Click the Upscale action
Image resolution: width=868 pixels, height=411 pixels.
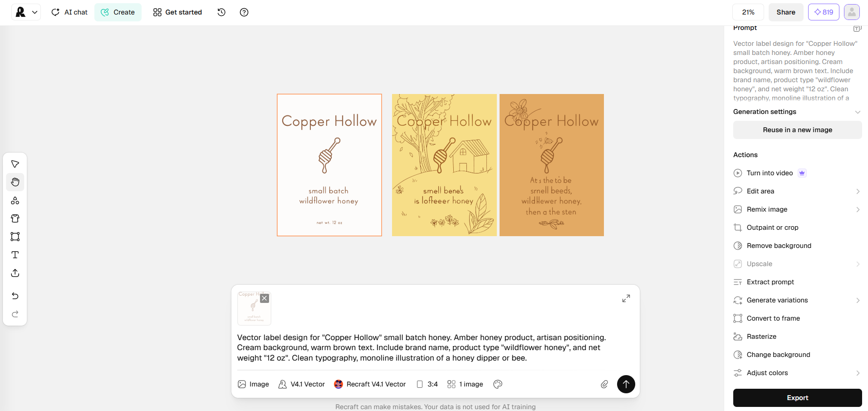797,264
